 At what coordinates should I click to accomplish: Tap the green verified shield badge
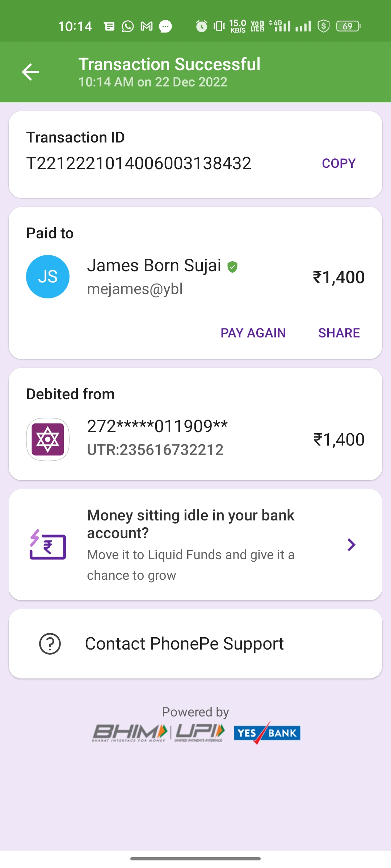tap(232, 267)
